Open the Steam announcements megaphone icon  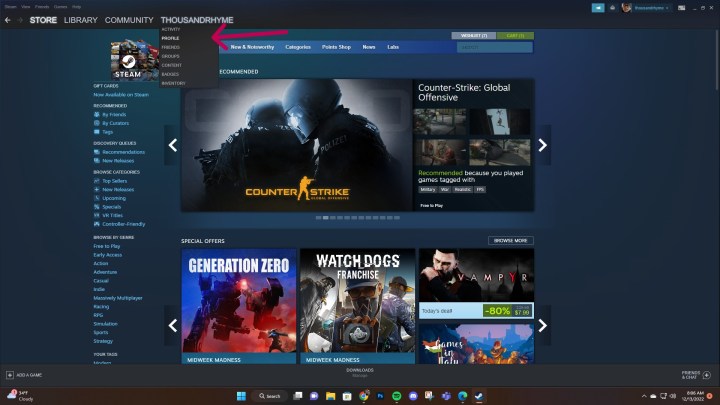(598, 8)
